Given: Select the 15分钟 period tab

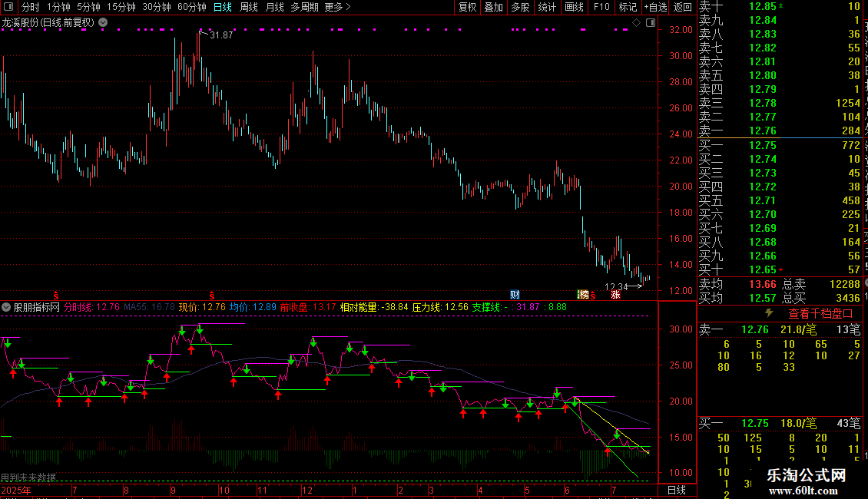Looking at the screenshot, I should [121, 7].
